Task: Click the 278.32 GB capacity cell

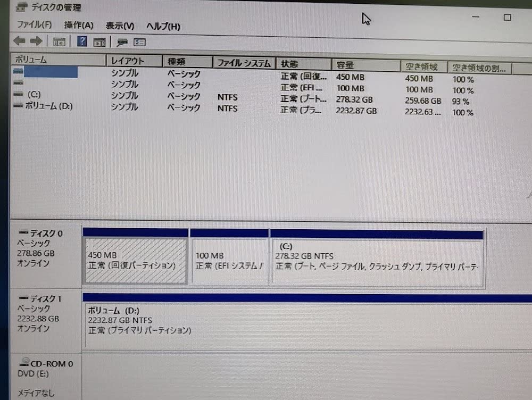Action: pos(354,99)
